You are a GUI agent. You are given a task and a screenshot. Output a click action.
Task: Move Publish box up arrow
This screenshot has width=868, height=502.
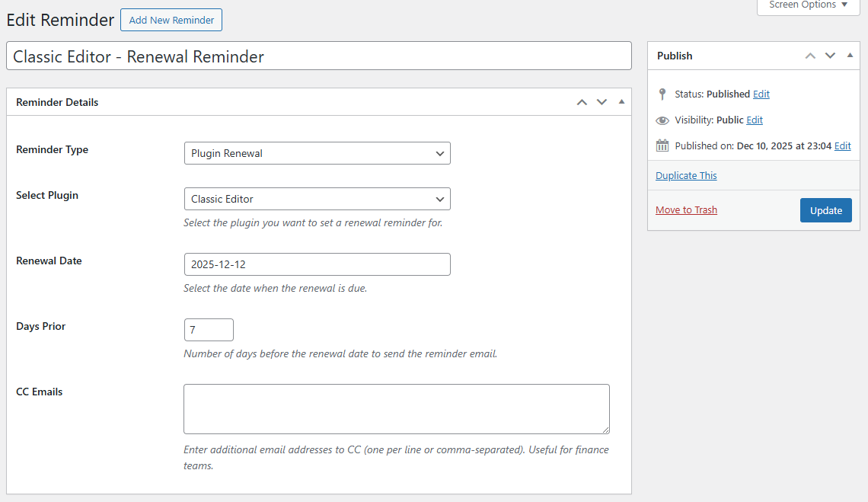(810, 56)
